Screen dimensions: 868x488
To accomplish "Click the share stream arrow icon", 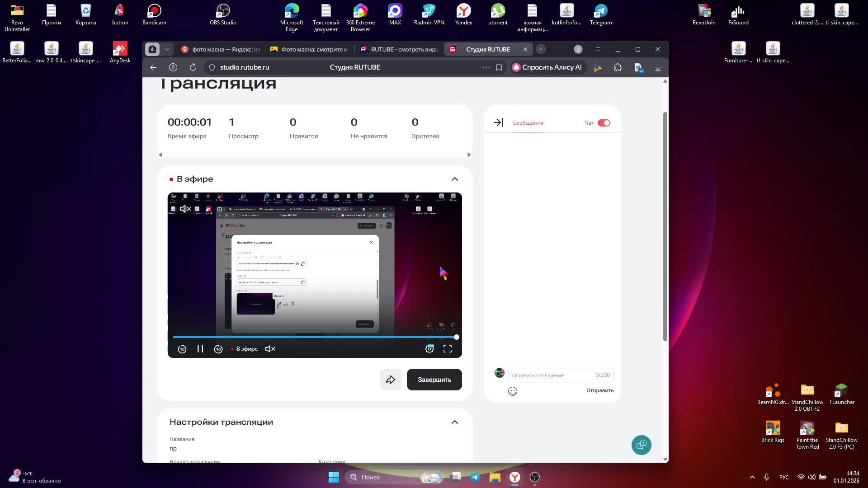I will [x=390, y=380].
